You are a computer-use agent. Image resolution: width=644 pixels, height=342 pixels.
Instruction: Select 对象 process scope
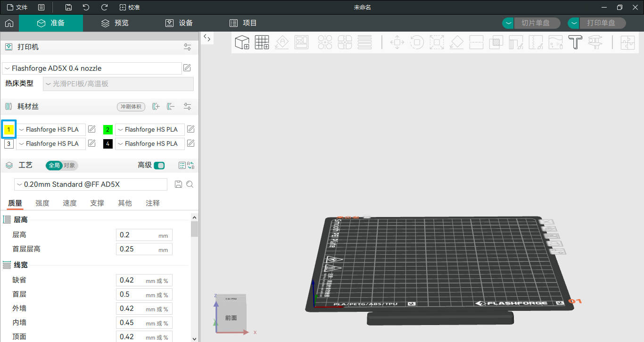point(69,166)
